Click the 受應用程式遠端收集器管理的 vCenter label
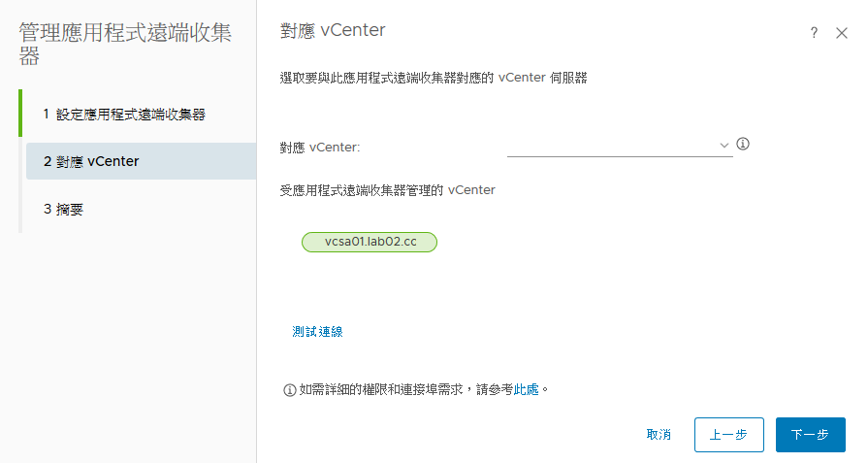The height and width of the screenshot is (463, 868). (x=388, y=190)
